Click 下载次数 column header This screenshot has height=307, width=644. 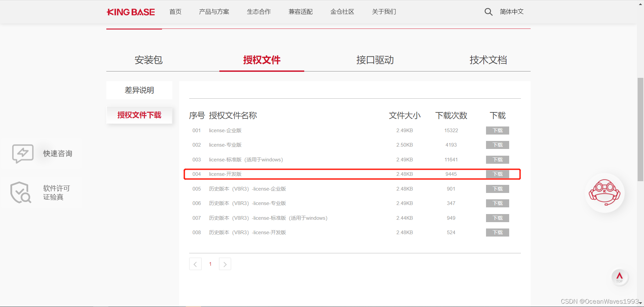coord(451,116)
